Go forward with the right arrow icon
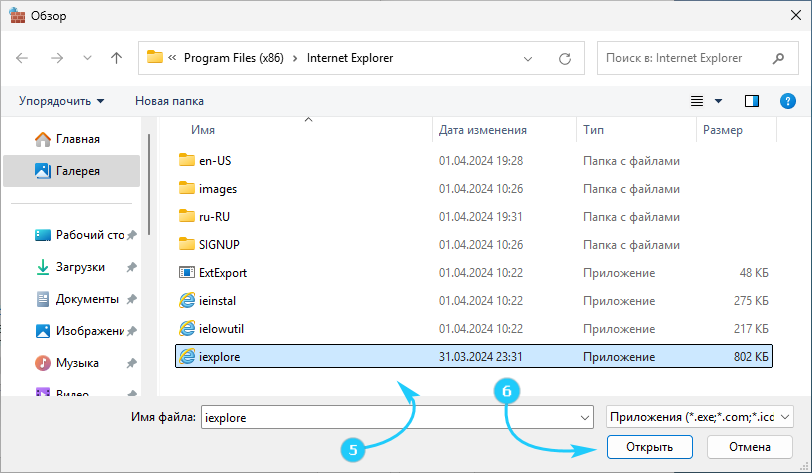Screen dimensions: 812x473 [x=57, y=58]
